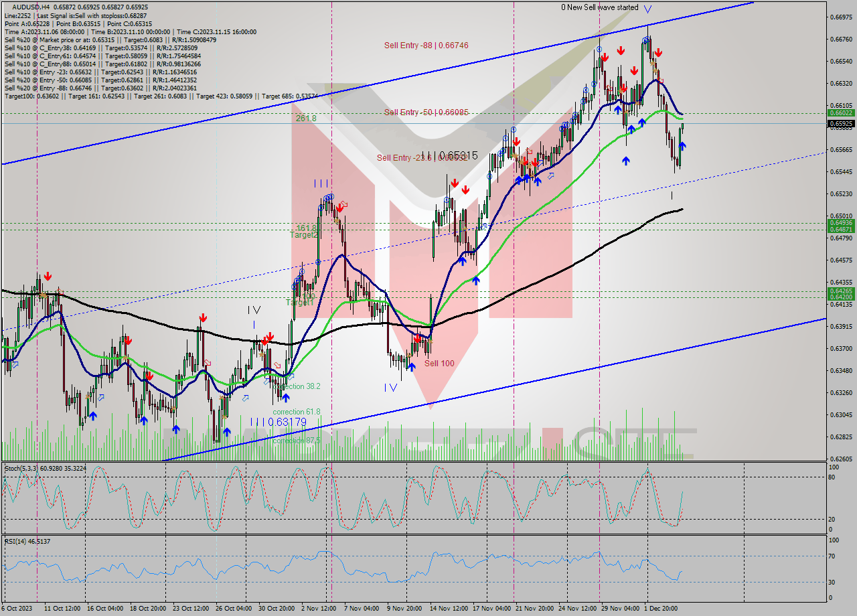Click the green 0.66022 target price tag
The height and width of the screenshot is (616, 857).
841,112
